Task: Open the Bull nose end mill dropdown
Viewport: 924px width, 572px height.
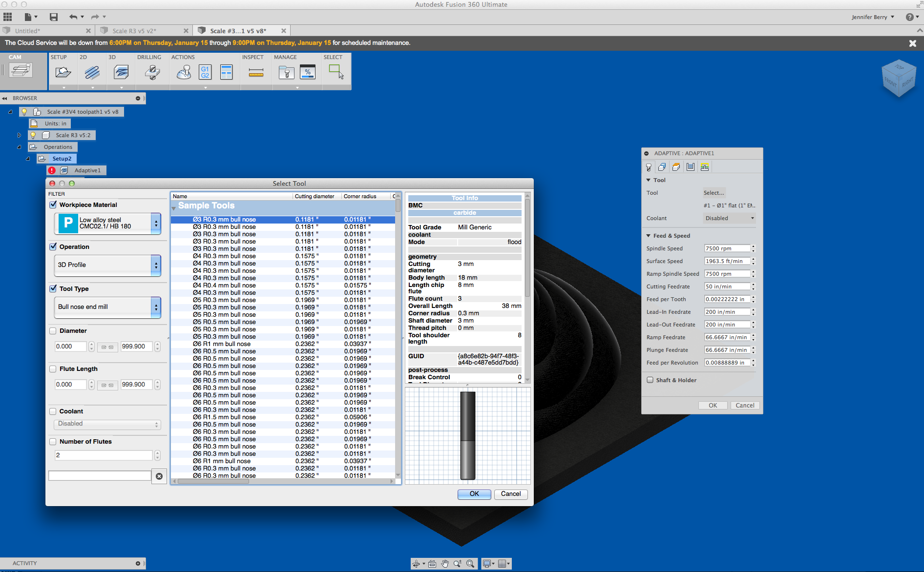Action: click(x=107, y=307)
